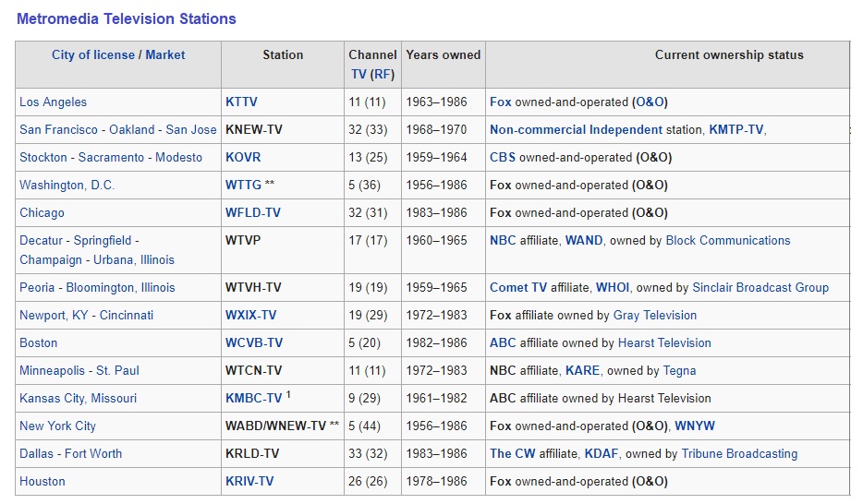Open the KTTV station link
Image resolution: width=863 pixels, height=504 pixels.
pyautogui.click(x=241, y=102)
